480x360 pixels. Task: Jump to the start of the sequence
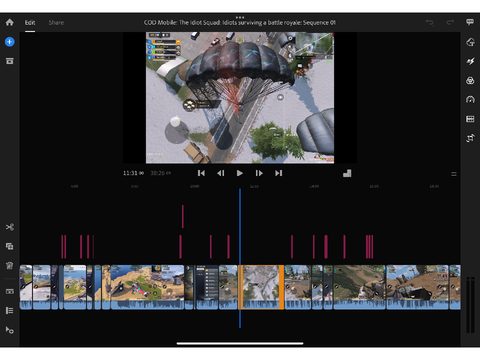click(201, 173)
